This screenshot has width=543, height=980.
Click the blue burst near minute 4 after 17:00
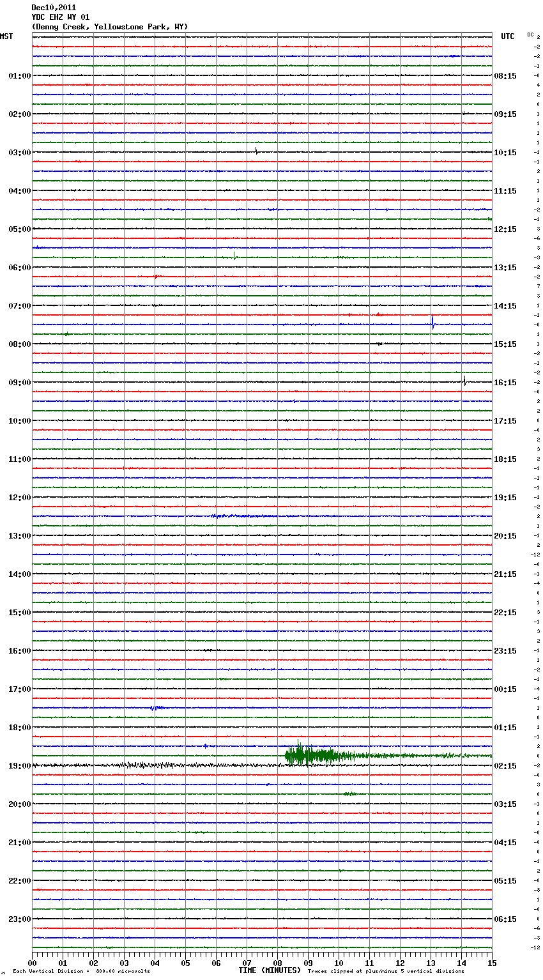tap(157, 708)
